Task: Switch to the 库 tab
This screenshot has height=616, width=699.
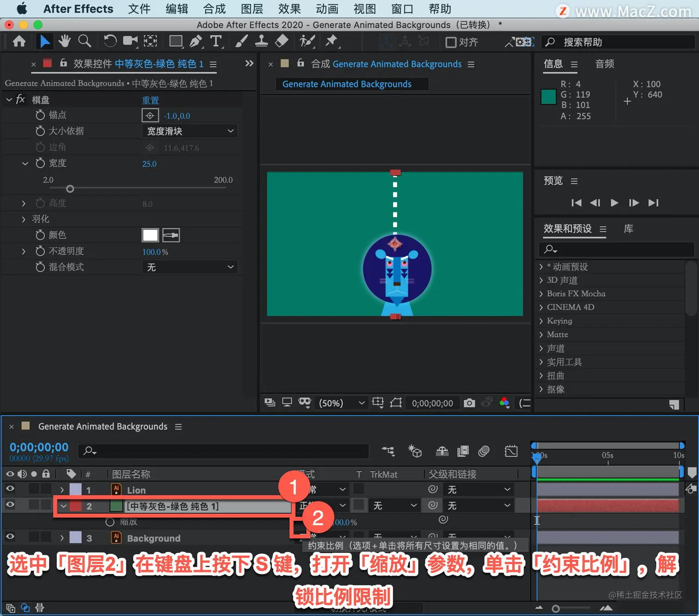Action: (629, 228)
